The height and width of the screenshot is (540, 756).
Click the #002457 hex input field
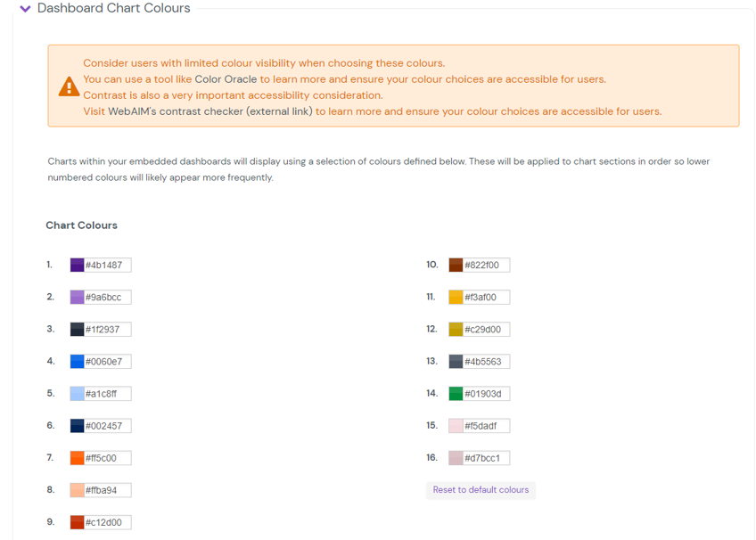point(107,426)
